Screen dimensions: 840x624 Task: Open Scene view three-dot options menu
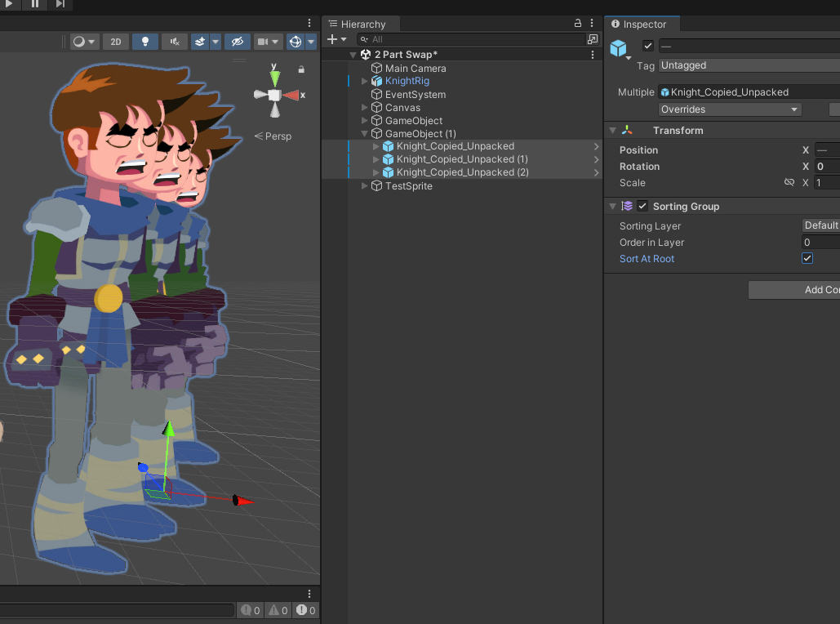(x=309, y=23)
